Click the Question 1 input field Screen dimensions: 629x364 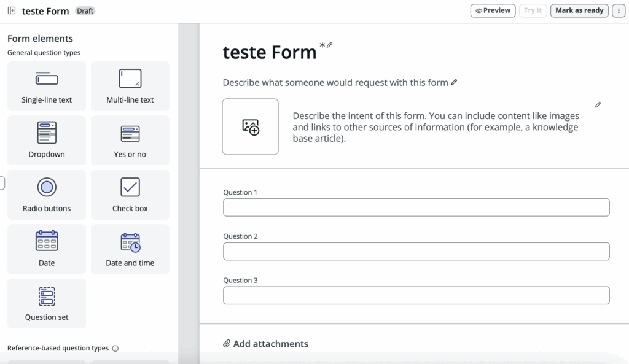[416, 207]
